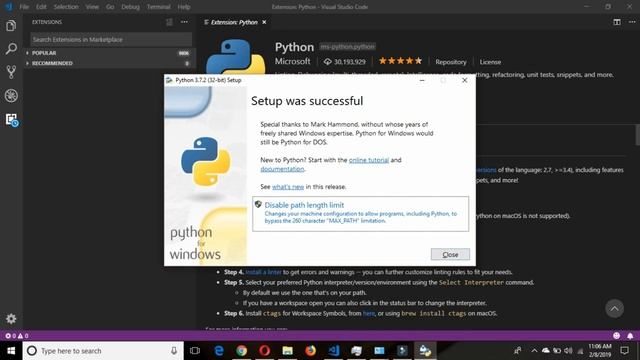Open the volume tray icon
640x360 pixels.
(x=568, y=351)
